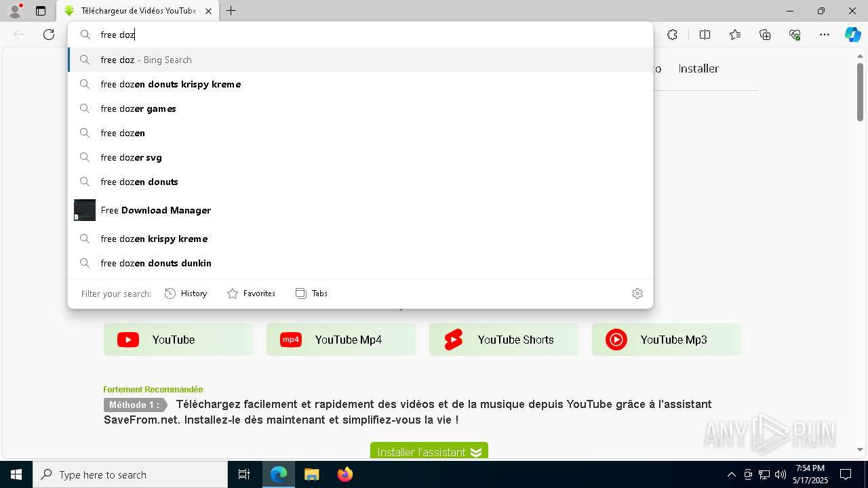868x488 pixels.
Task: Click the Installer navigation link
Action: [698, 68]
